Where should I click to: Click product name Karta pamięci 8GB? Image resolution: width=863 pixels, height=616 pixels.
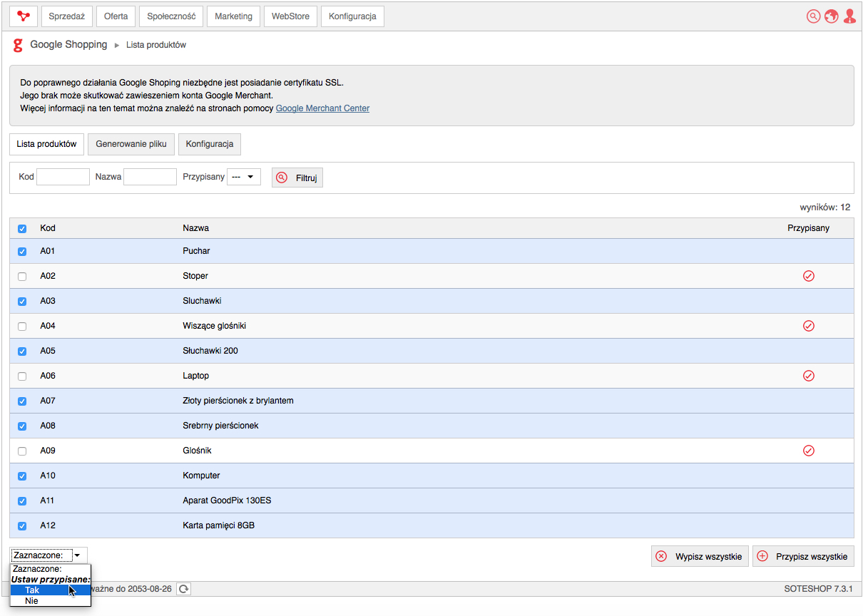click(x=219, y=525)
